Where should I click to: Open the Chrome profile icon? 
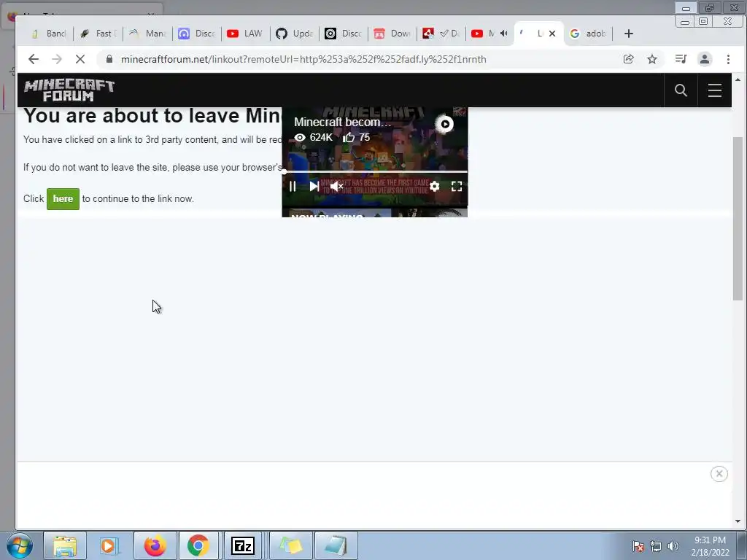tap(705, 59)
